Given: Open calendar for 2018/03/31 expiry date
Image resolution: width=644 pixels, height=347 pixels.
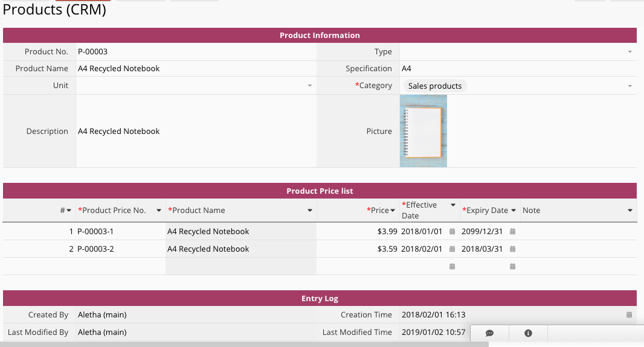Looking at the screenshot, I should (512, 249).
